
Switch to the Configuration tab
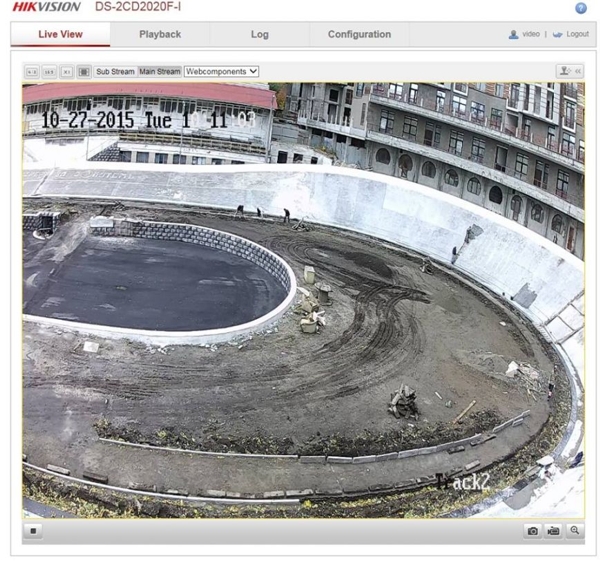tap(359, 34)
